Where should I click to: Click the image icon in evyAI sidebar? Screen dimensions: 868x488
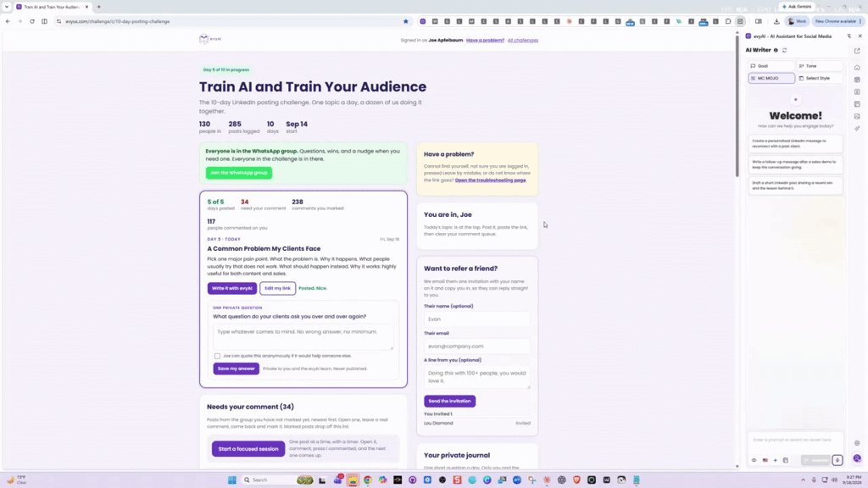tap(857, 116)
